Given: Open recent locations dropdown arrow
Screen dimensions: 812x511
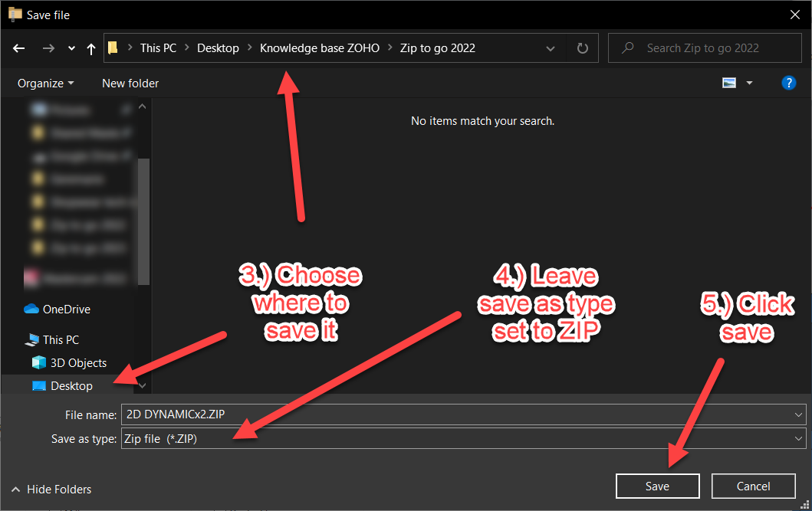Looking at the screenshot, I should pos(71,48).
